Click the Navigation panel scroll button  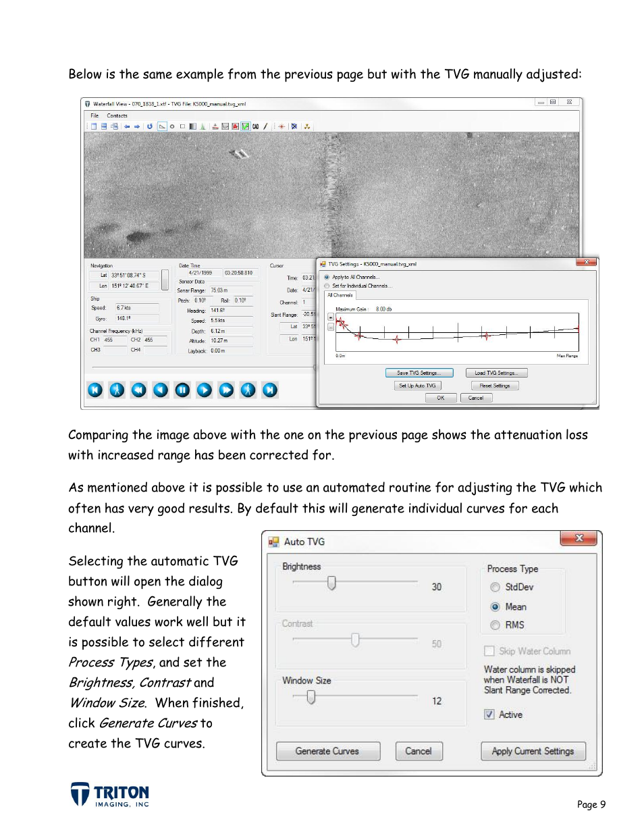pyautogui.click(x=165, y=280)
